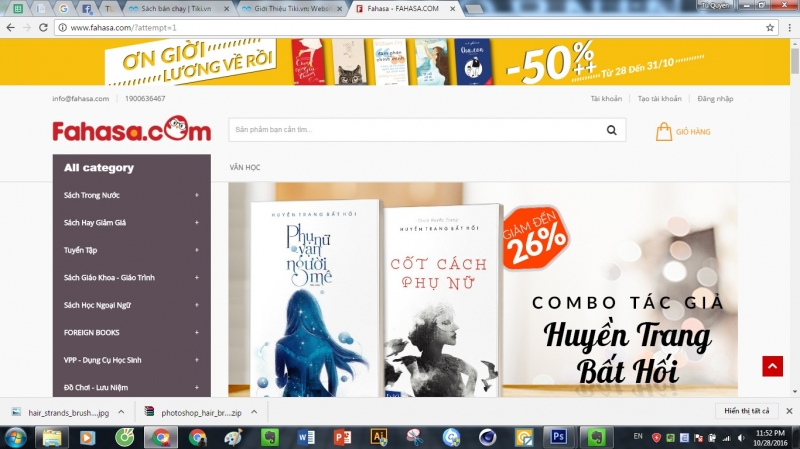Bookmark this page with the star icon

pos(770,28)
